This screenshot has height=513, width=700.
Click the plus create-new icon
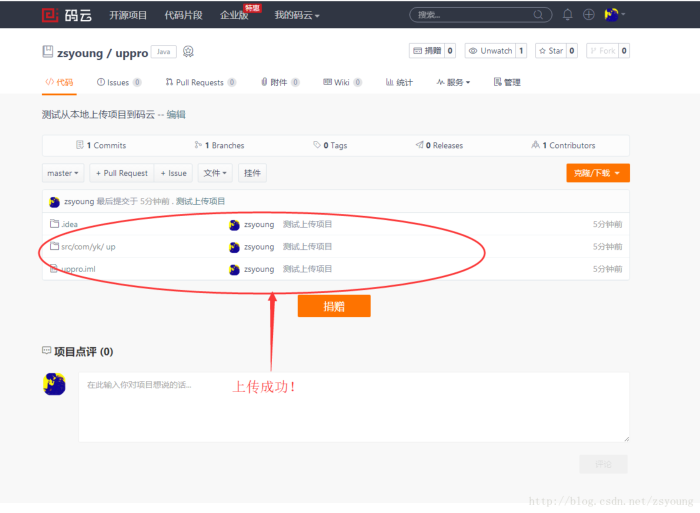(589, 15)
